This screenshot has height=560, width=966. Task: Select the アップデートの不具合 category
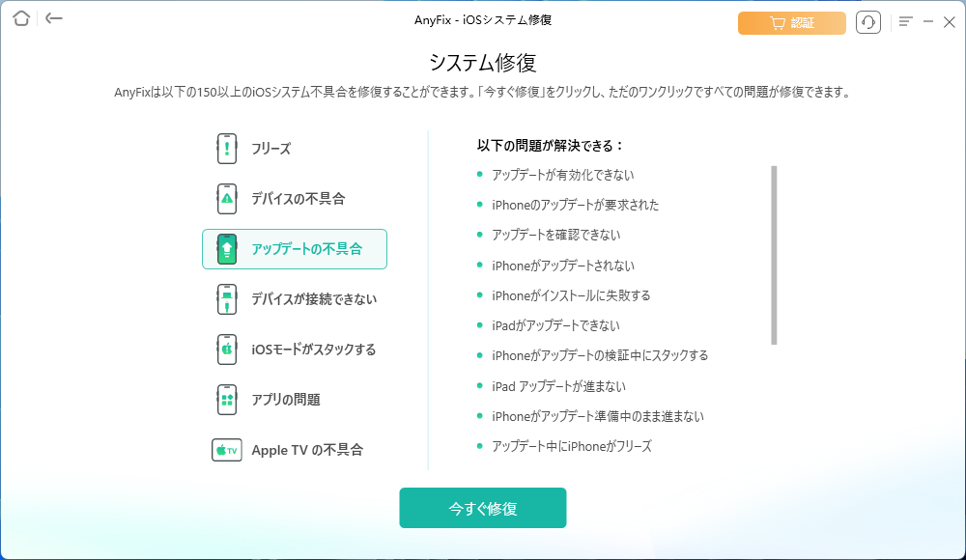295,249
